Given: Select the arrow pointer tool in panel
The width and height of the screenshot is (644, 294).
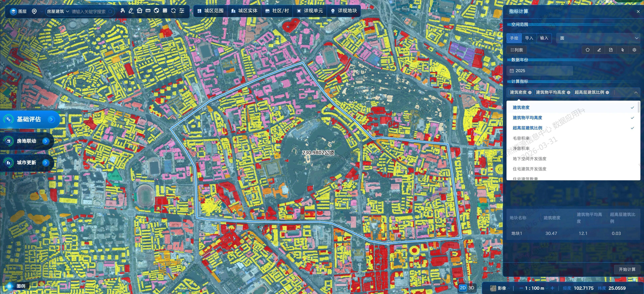Looking at the screenshot, I should pyautogui.click(x=623, y=50).
